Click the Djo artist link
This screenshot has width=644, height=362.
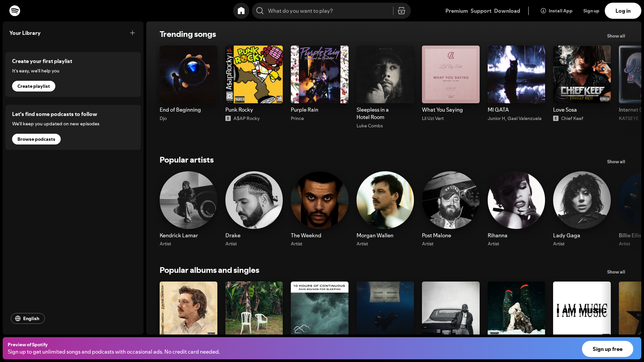tap(163, 118)
